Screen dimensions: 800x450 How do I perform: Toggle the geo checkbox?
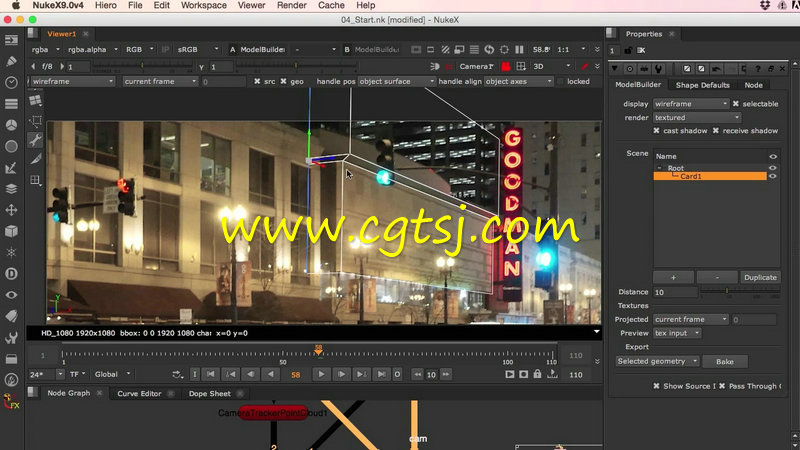[x=284, y=81]
